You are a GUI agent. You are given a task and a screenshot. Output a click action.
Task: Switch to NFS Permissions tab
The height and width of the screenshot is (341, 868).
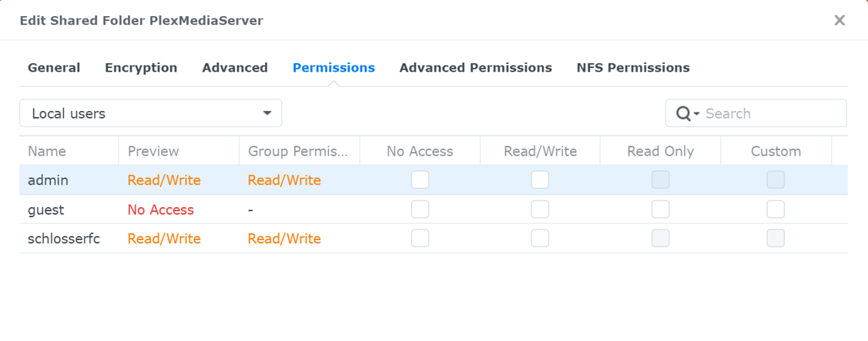633,68
